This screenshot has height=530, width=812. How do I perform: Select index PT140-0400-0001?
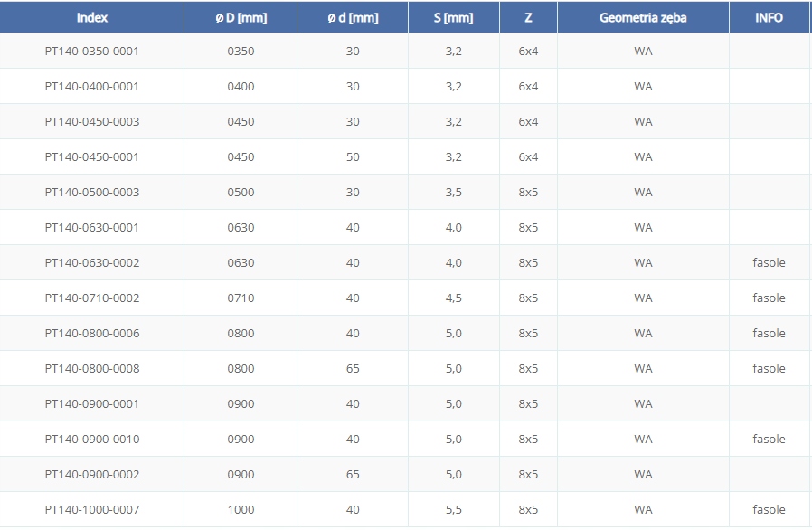click(x=91, y=87)
